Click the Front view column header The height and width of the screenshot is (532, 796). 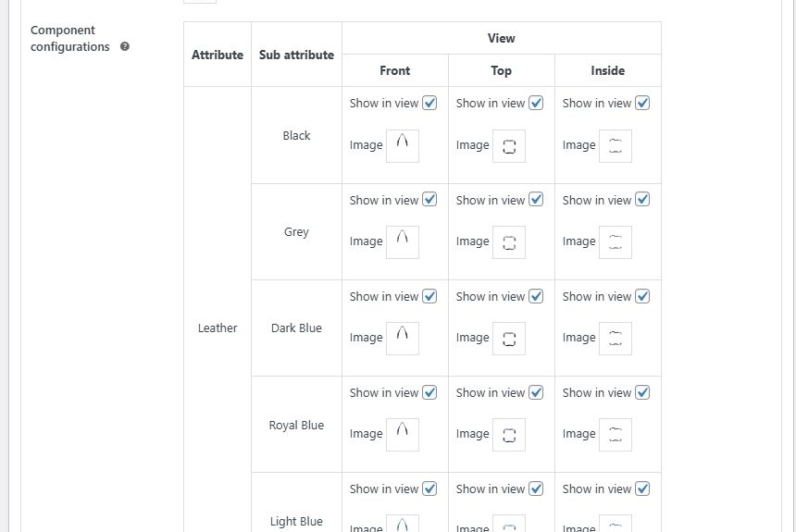pyautogui.click(x=394, y=70)
